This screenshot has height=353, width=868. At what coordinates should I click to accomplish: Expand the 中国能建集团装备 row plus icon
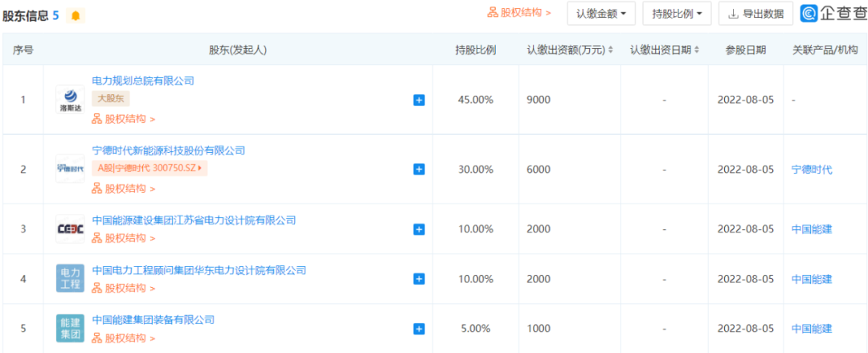pos(419,328)
